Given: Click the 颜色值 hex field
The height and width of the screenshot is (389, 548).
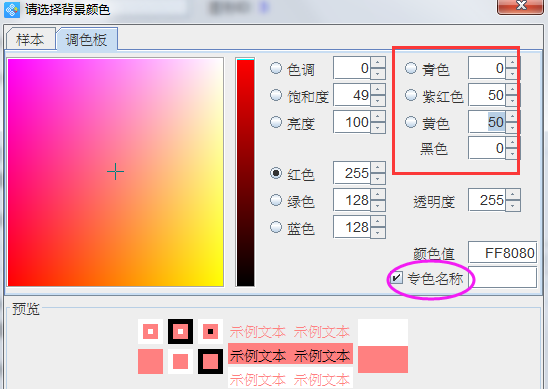Looking at the screenshot, I should 503,252.
